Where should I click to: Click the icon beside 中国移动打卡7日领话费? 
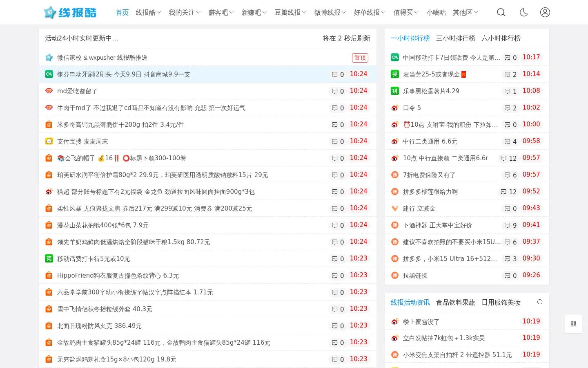pyautogui.click(x=395, y=57)
